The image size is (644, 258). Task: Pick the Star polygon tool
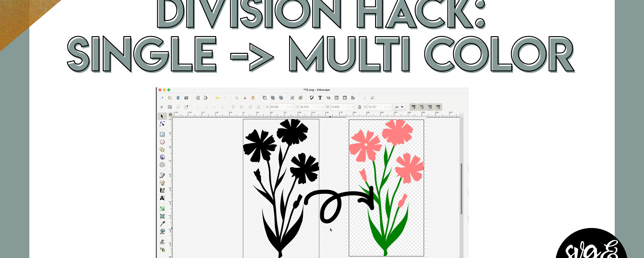(162, 149)
